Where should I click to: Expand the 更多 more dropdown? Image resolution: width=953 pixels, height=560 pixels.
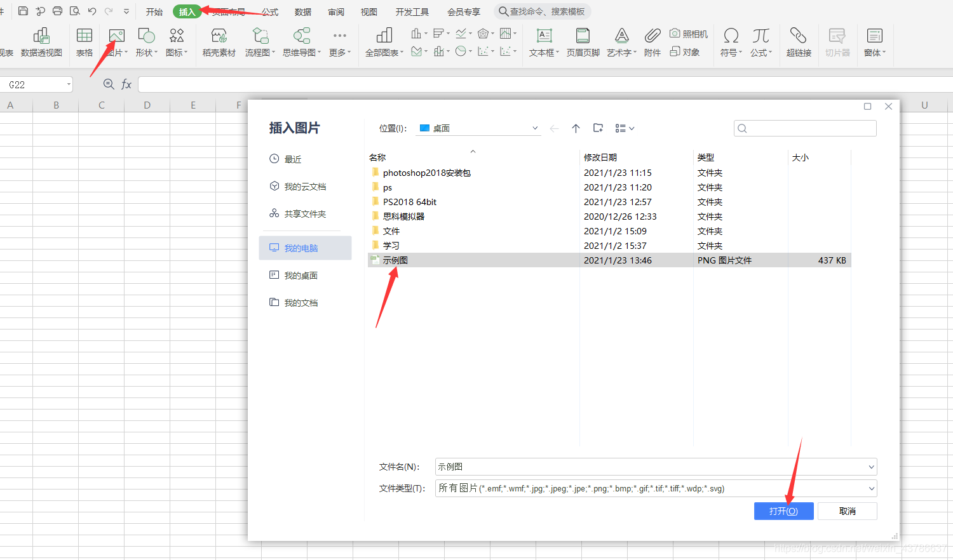pyautogui.click(x=340, y=43)
